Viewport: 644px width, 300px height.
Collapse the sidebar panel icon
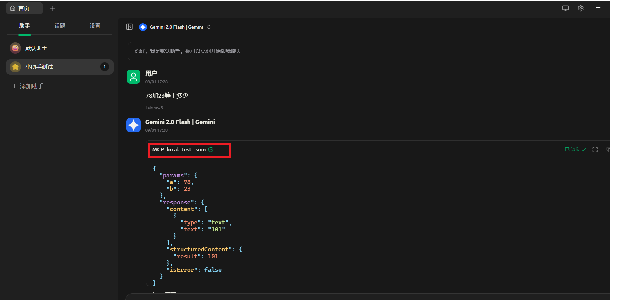coord(129,27)
